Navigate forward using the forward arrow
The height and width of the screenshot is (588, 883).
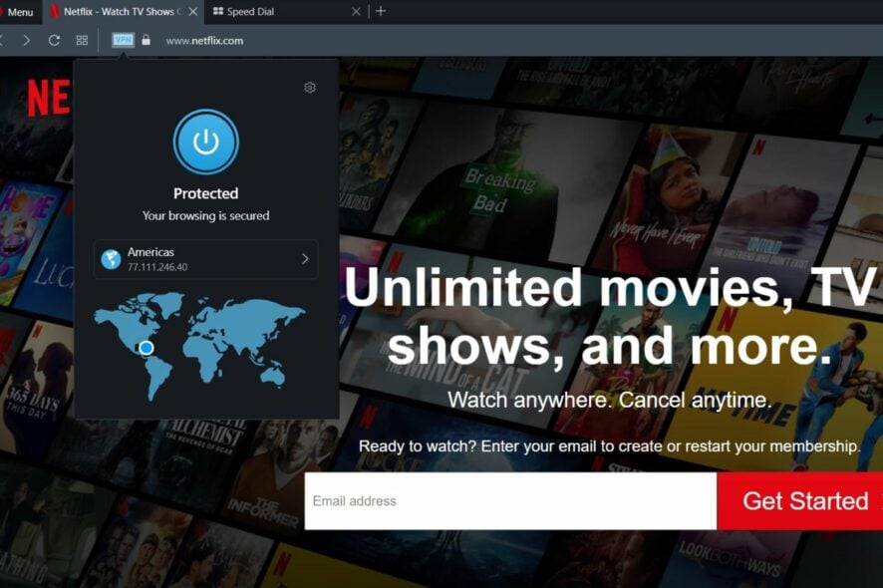(x=27, y=40)
